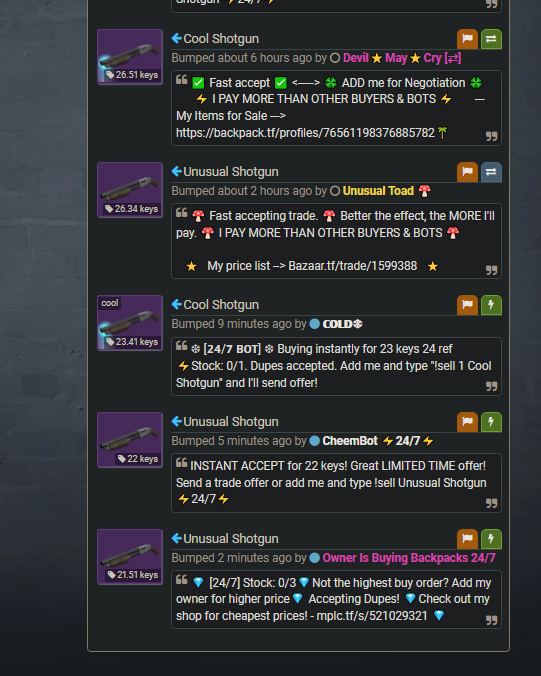541x676 pixels.
Task: Open Owner Is Buying Backpacks 24/7 profile
Action: point(409,558)
